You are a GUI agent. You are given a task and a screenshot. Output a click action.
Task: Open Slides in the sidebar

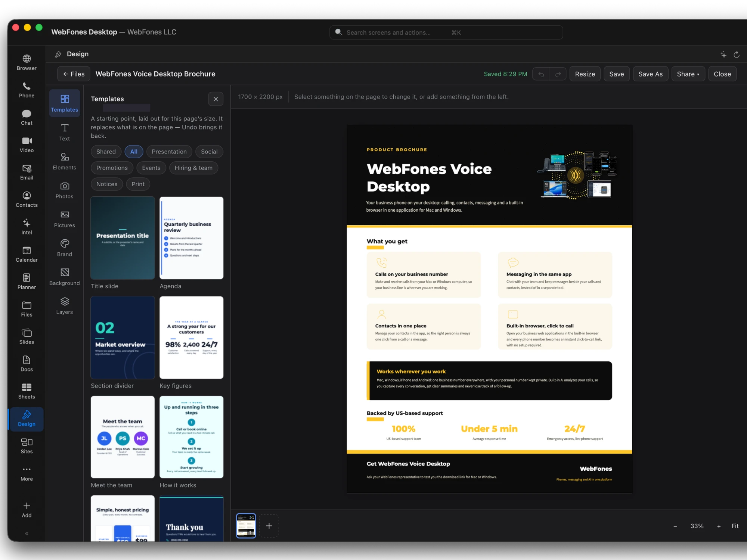click(27, 336)
